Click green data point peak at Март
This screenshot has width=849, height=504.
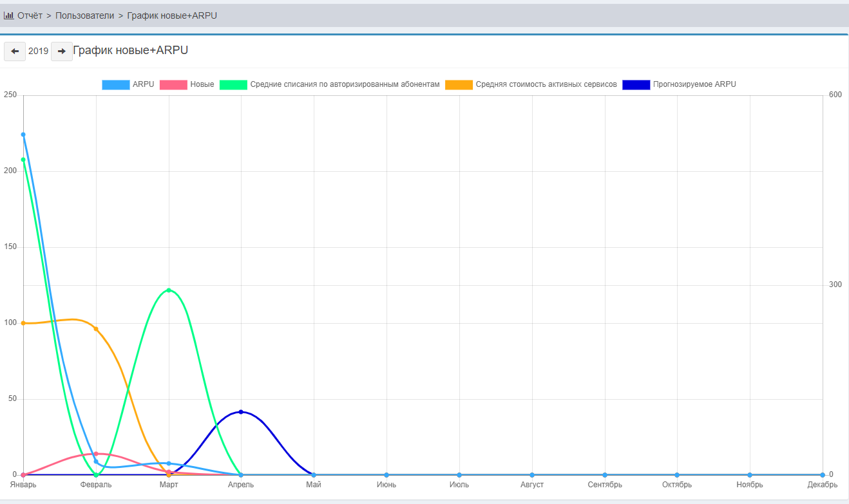[x=169, y=290]
